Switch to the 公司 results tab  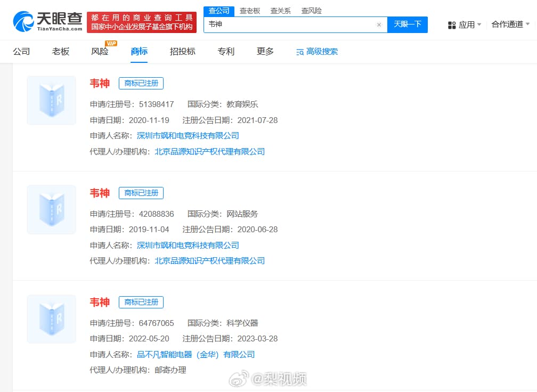(21, 51)
